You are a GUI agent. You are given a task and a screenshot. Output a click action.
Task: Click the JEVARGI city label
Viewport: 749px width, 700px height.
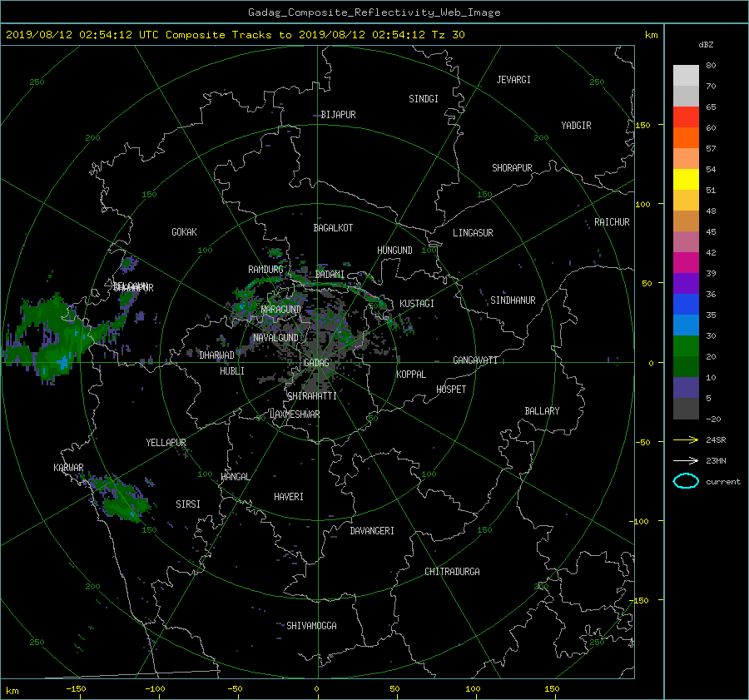click(x=513, y=80)
